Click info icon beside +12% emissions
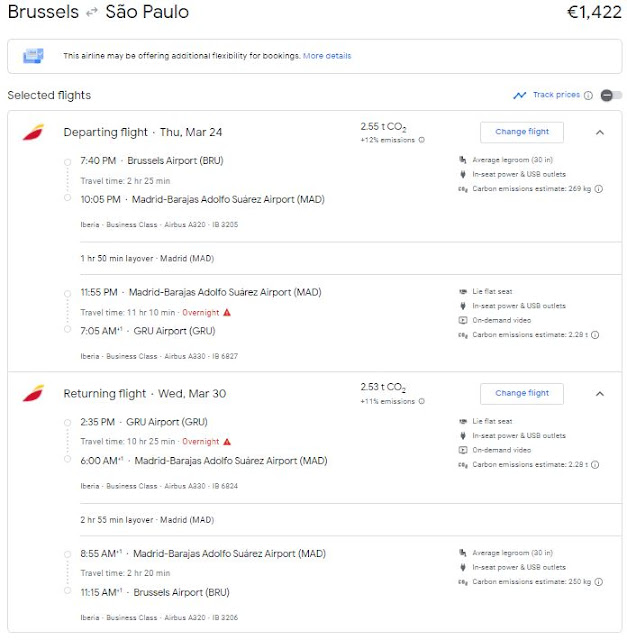This screenshot has height=640, width=627. 422,142
